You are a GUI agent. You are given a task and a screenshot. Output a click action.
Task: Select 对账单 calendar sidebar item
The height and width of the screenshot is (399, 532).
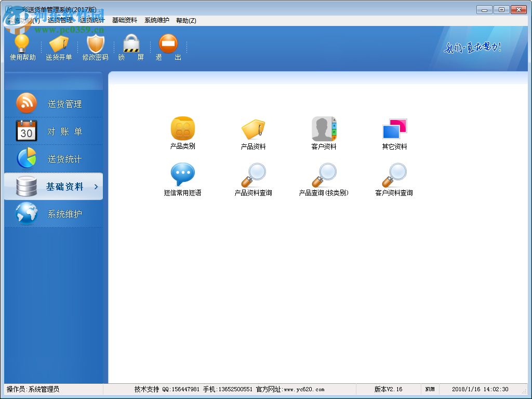point(54,131)
